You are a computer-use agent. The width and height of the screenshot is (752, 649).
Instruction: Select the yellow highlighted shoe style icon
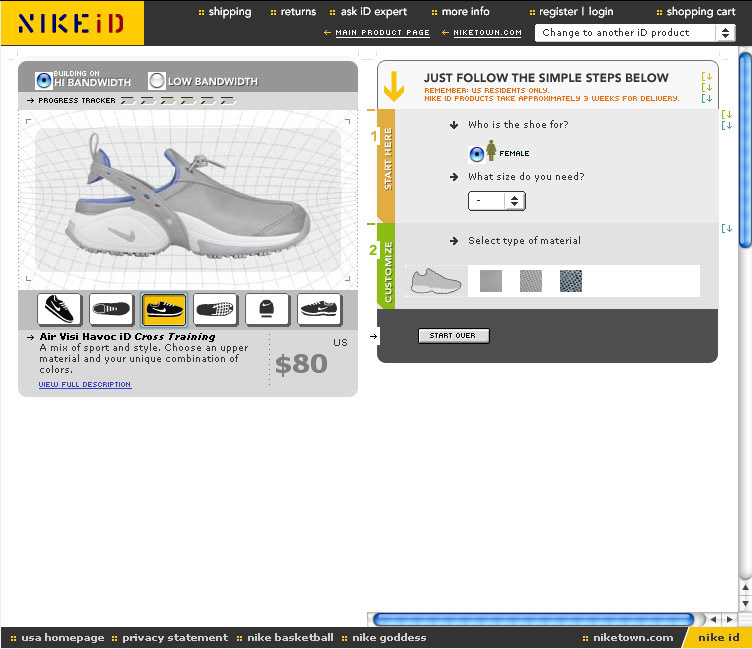coord(164,309)
